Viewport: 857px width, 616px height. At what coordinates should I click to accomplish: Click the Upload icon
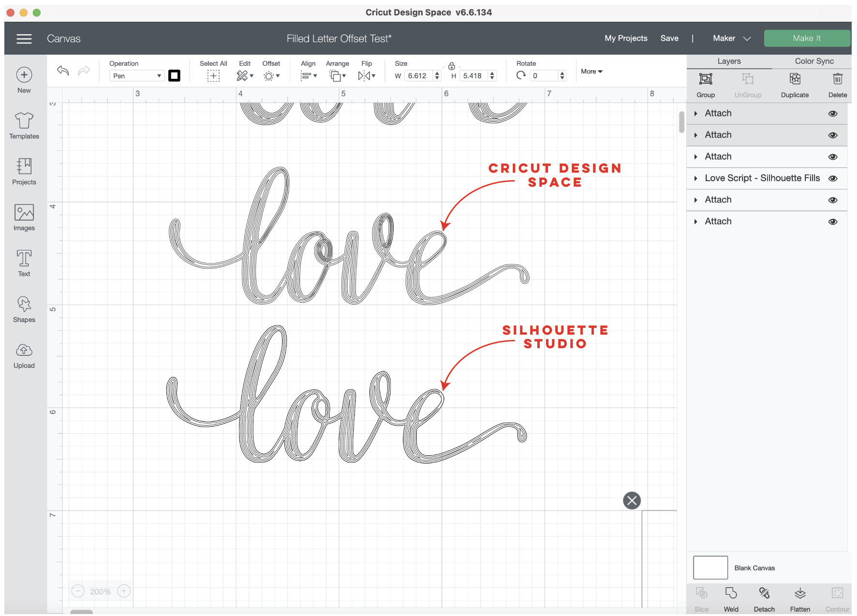pos(24,350)
